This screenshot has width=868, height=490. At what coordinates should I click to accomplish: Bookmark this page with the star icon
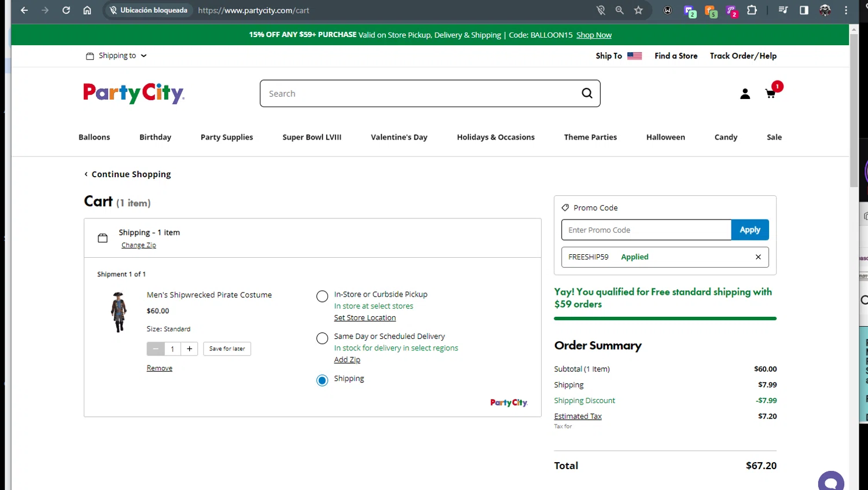tap(638, 10)
